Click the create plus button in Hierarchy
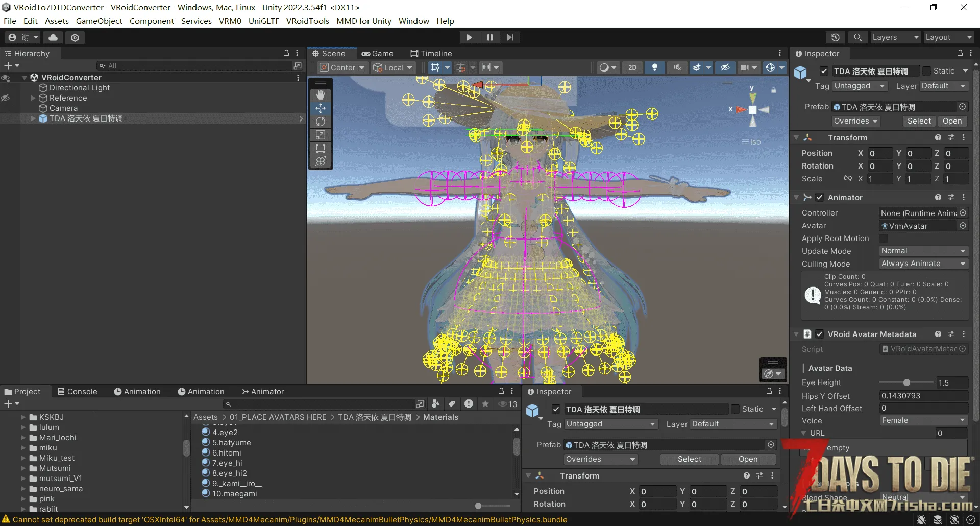Viewport: 980px width, 526px height. (x=11, y=66)
